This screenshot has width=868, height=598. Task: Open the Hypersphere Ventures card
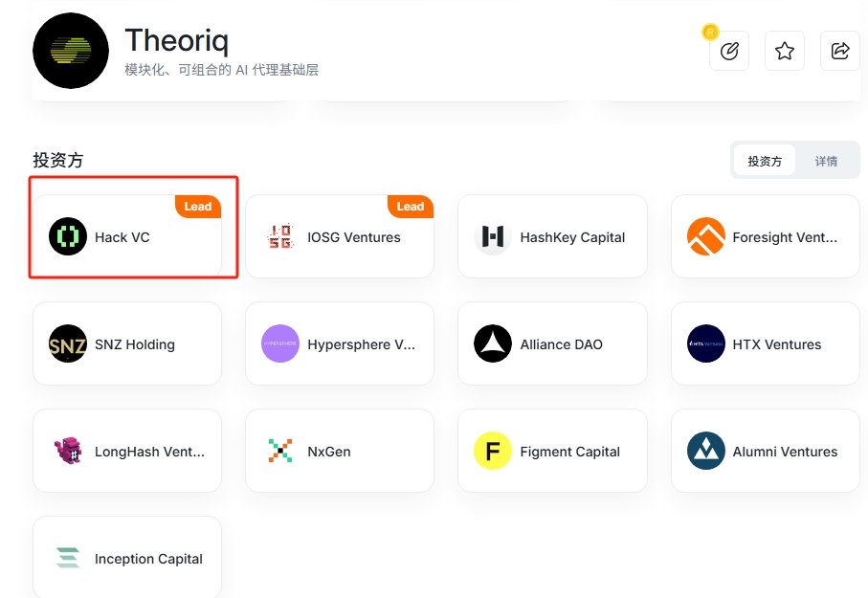[340, 343]
